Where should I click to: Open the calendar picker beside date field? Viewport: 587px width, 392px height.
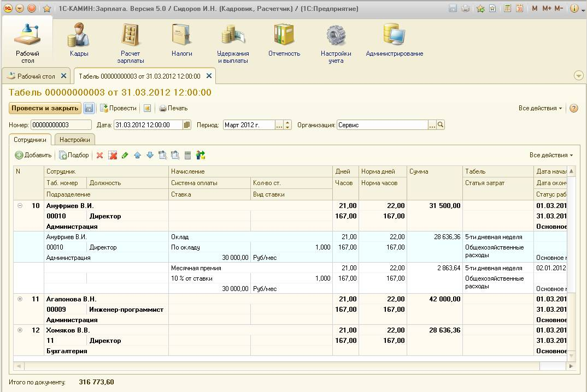click(187, 125)
